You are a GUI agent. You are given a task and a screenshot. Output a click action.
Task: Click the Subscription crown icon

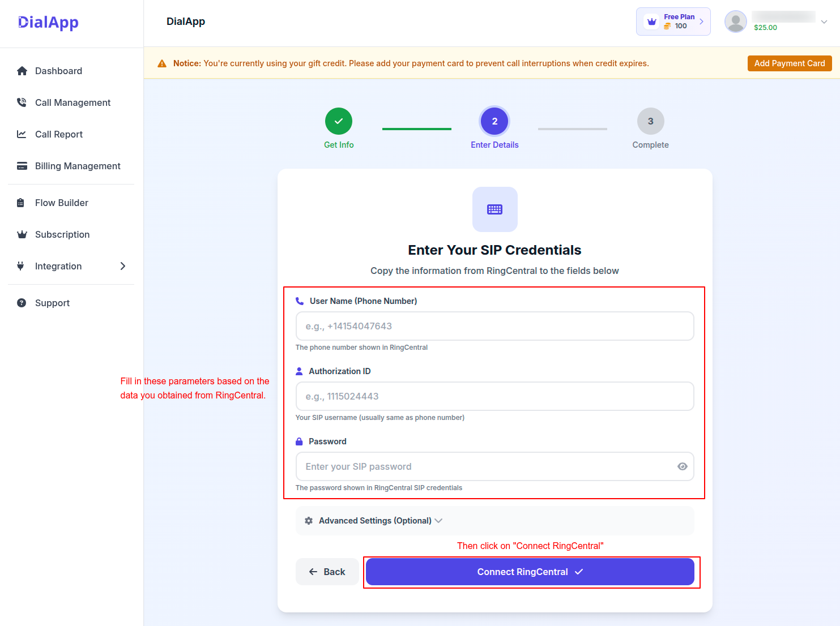(x=22, y=234)
